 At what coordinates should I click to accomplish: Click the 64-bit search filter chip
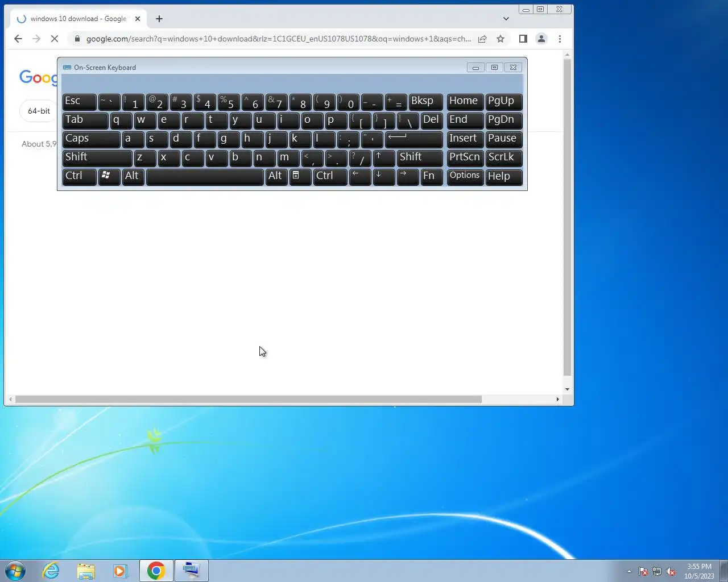click(x=39, y=111)
